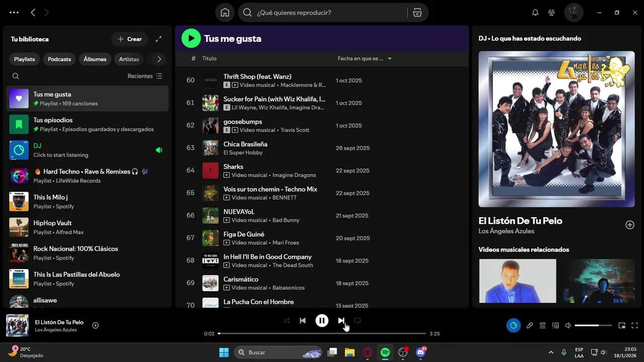Select Sharks by Imagine Dragons
This screenshot has height=362, width=644.
(x=322, y=170)
